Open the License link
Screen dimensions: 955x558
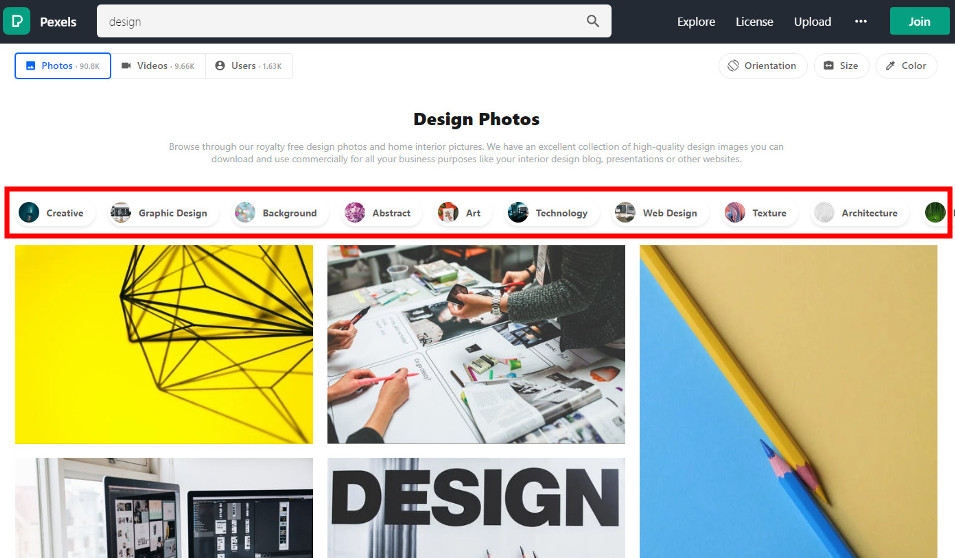(x=754, y=21)
